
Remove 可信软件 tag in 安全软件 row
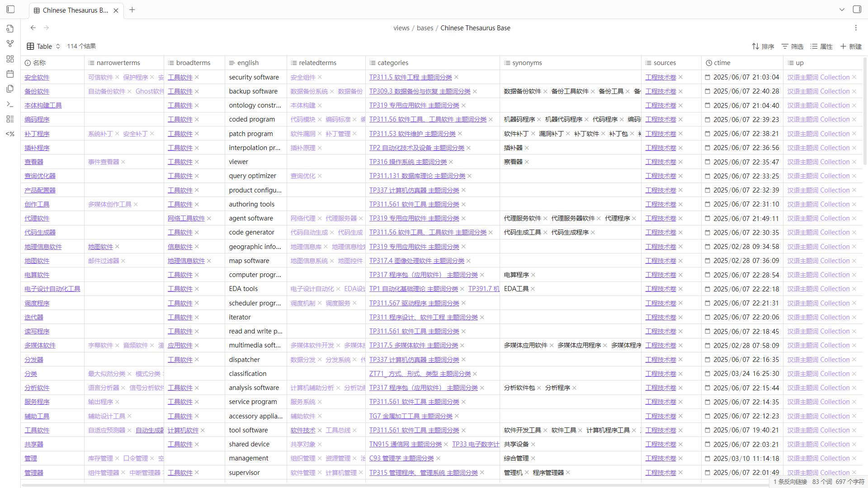pos(117,77)
